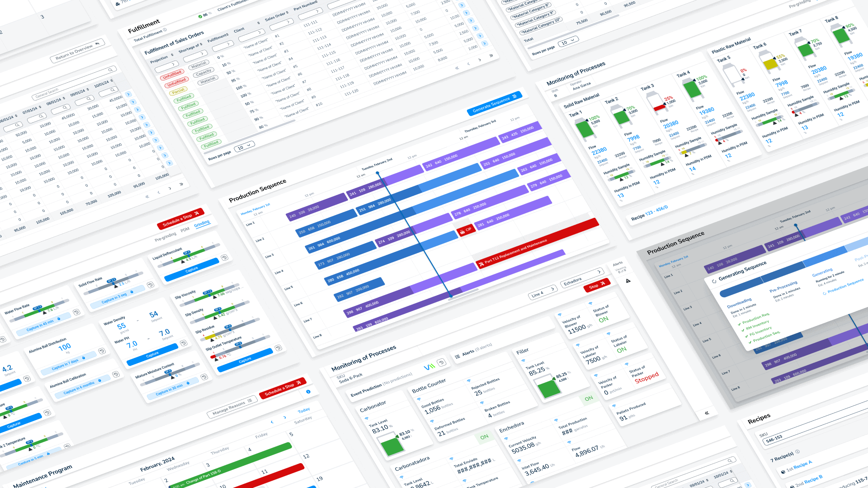Viewport: 868px width, 488px height.
Task: Open history icon on Water Flow Rate card
Action: [x=76, y=312]
